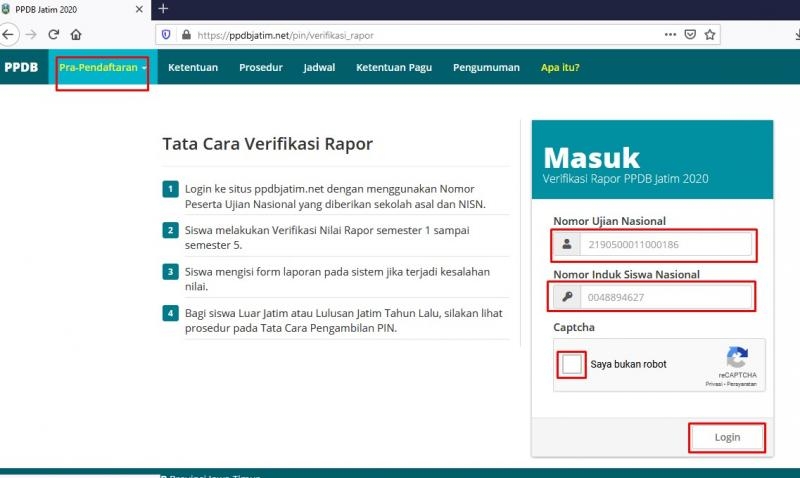
Task: Go back with the browser back arrow
Action: tap(8, 35)
